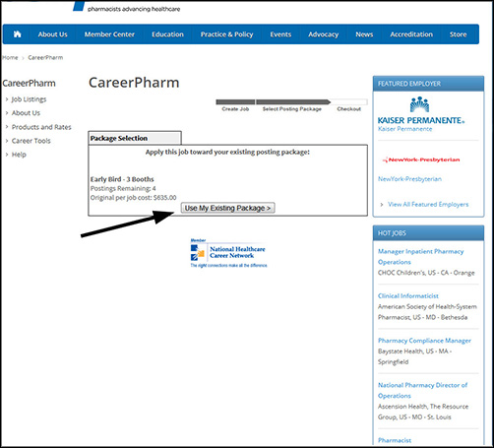Image resolution: width=494 pixels, height=448 pixels.
Task: Follow the Home breadcrumb link
Action: [10, 57]
